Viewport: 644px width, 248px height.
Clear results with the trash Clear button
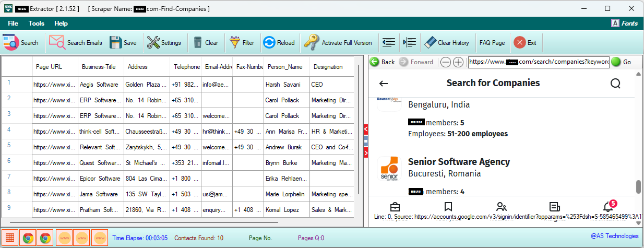206,43
